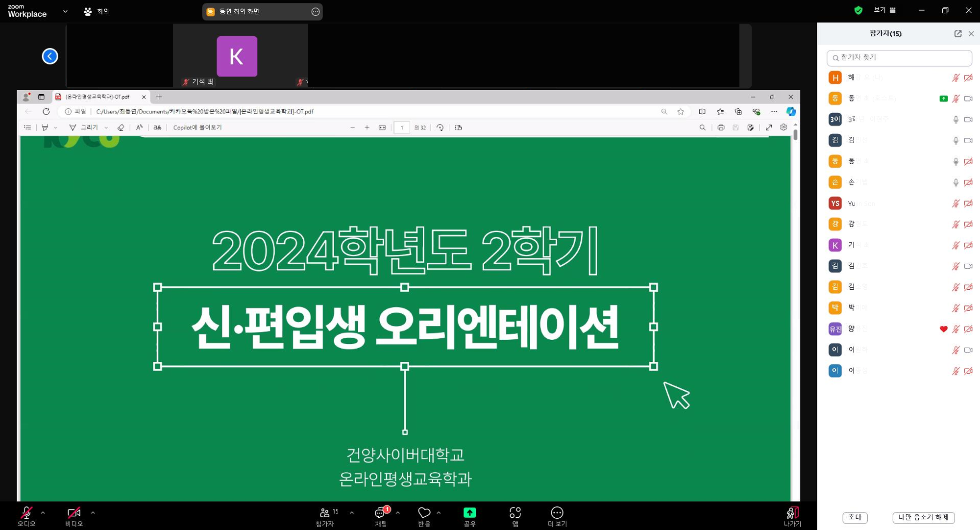The height and width of the screenshot is (530, 980).
Task: Click the 나만 음소거 해제 button
Action: (923, 517)
